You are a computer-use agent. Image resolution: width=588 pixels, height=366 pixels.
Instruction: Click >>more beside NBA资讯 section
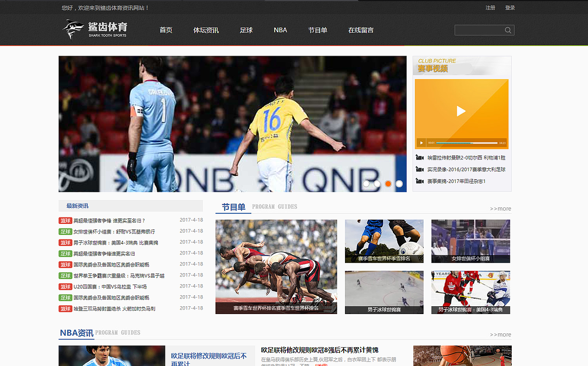[500, 335]
